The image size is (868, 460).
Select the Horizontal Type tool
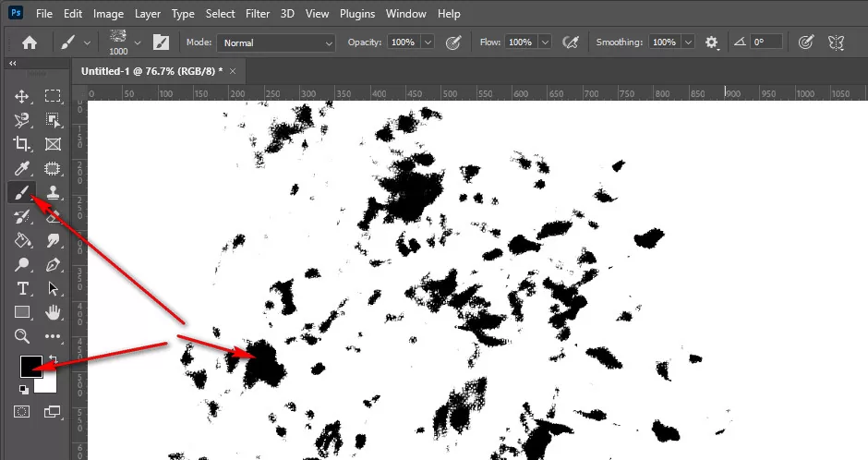[21, 288]
